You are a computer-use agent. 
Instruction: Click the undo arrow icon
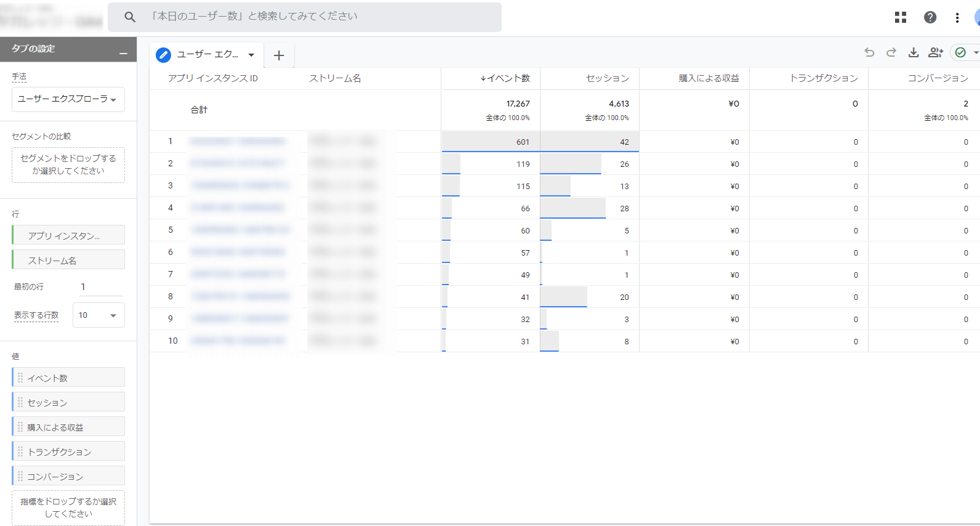point(869,52)
